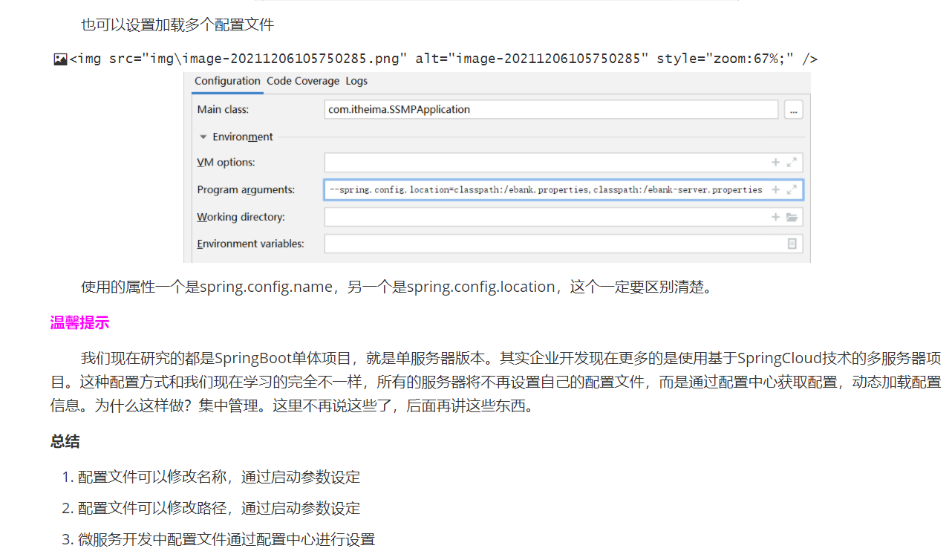
Task: Click the Main class input field
Action: (x=551, y=109)
